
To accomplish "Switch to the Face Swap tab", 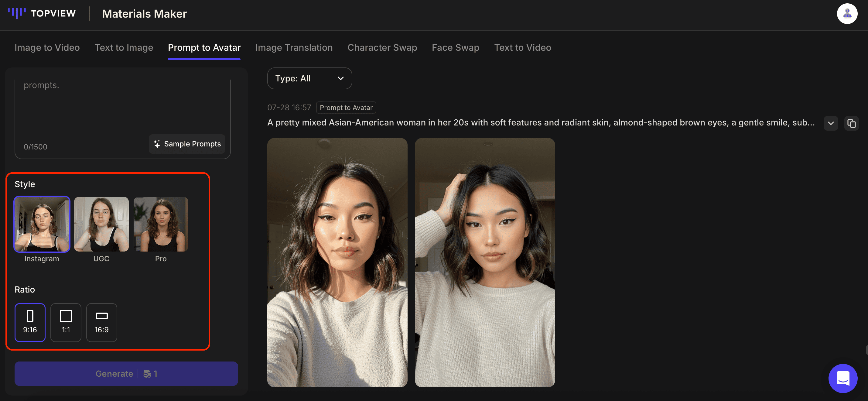I will coord(455,47).
